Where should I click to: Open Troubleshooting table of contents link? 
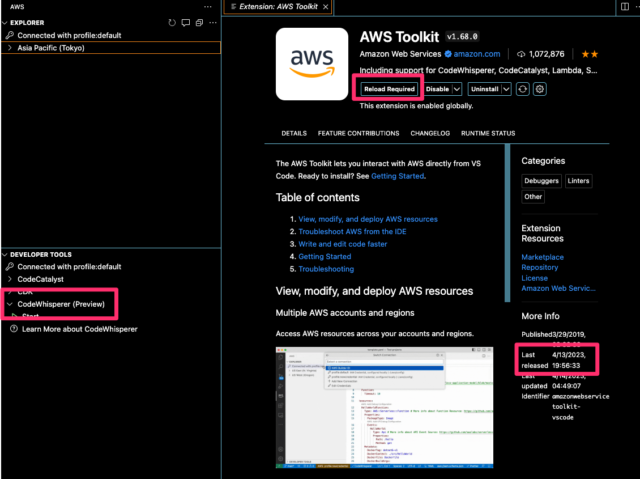(326, 269)
